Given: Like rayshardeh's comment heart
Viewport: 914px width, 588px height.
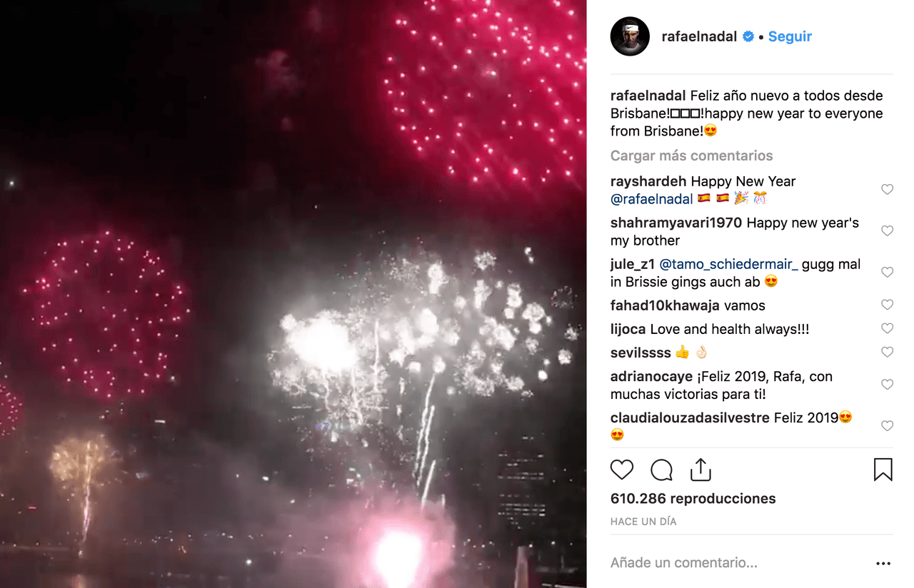Looking at the screenshot, I should 887,190.
